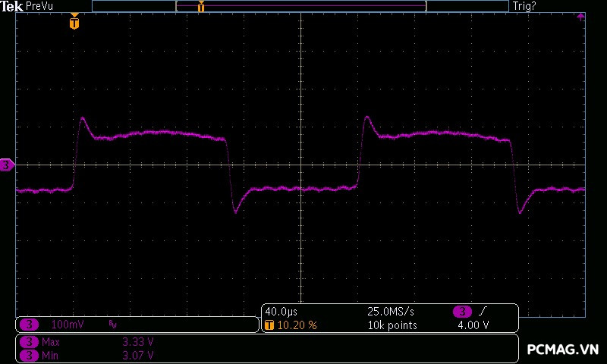Click the rising edge trigger slope icon
Screen dimensions: 607x364
point(482,312)
